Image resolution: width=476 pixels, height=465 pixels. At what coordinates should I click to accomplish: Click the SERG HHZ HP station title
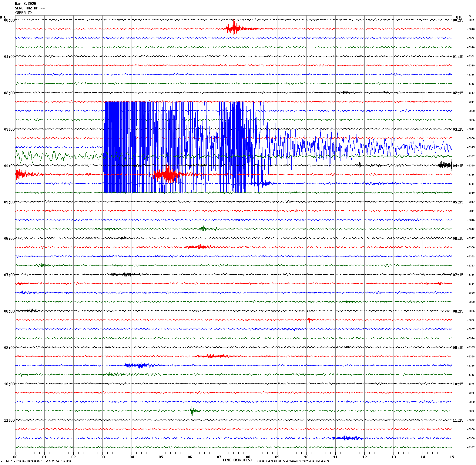(30, 8)
